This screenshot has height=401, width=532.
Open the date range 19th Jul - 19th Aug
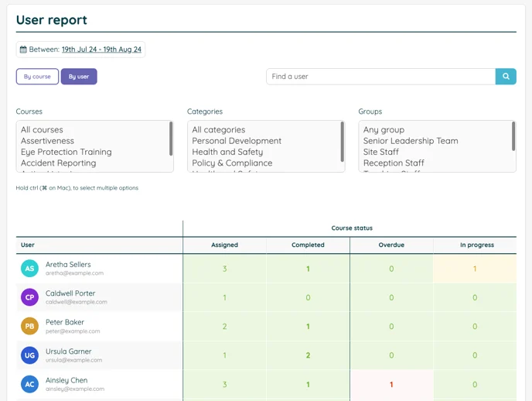pyautogui.click(x=101, y=50)
